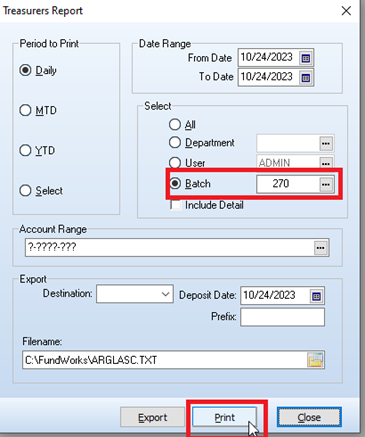This screenshot has height=437, width=365.
Task: Open Account Range lookup ellipsis button
Action: point(320,248)
